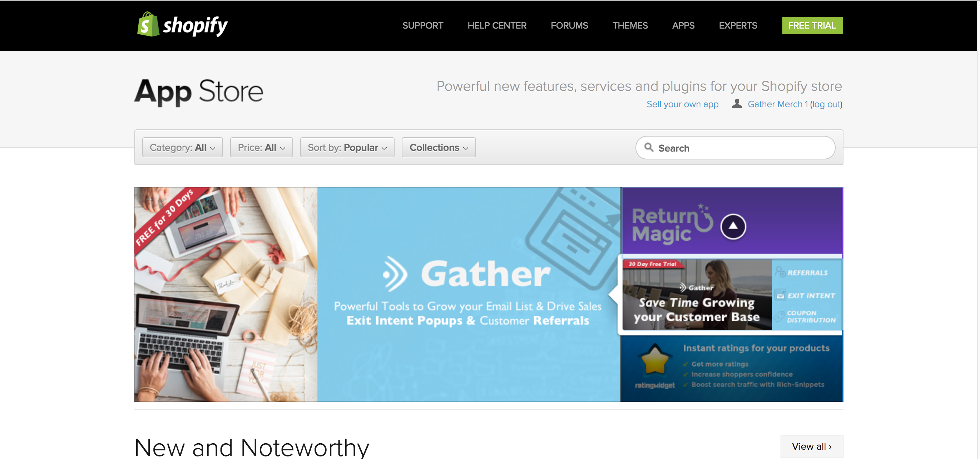Click the Shopify bag logo

point(148,24)
